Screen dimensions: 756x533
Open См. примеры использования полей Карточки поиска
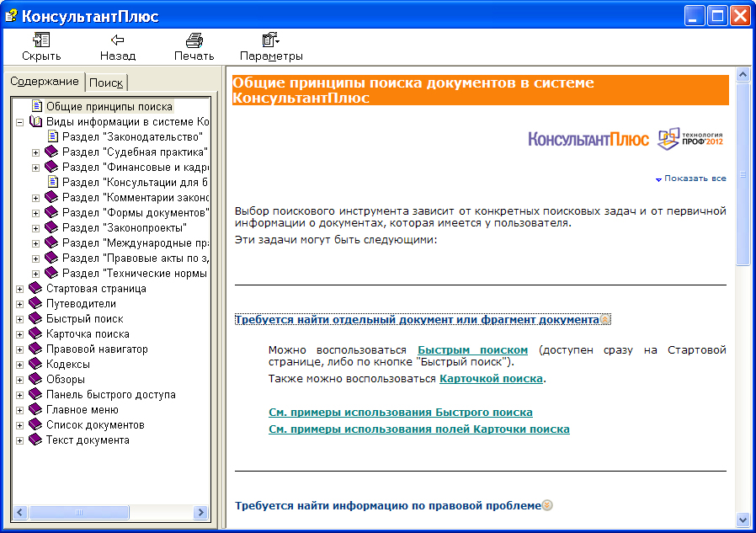click(419, 429)
